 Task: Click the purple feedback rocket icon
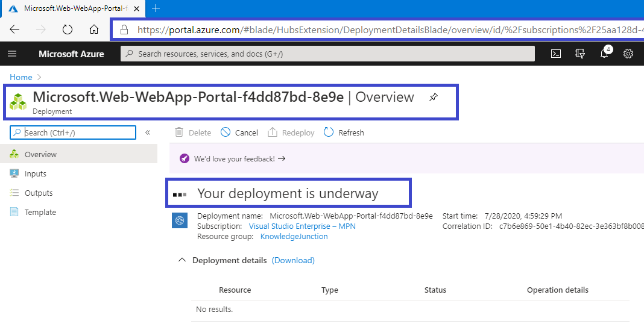click(x=185, y=159)
